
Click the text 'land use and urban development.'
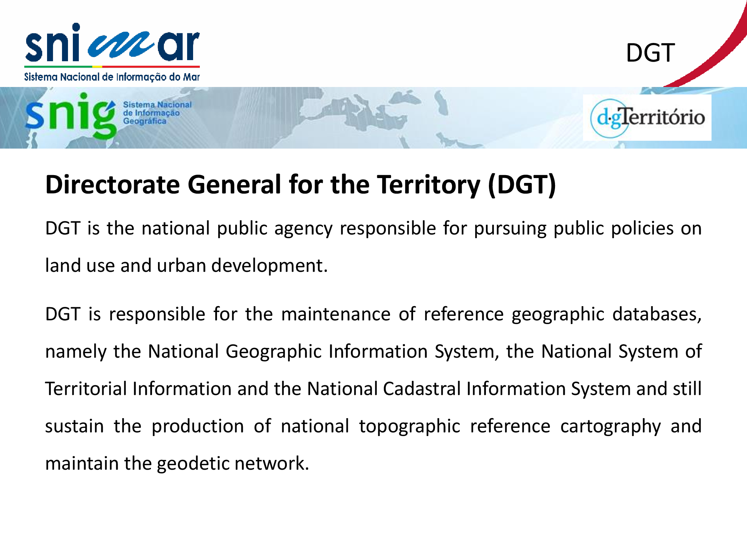(x=186, y=265)
